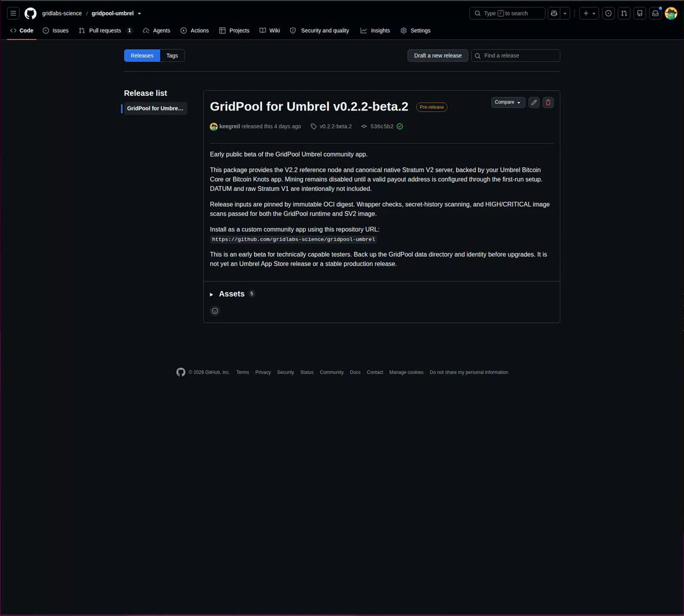The image size is (684, 616).
Task: Switch to the Projects tab
Action: point(234,30)
